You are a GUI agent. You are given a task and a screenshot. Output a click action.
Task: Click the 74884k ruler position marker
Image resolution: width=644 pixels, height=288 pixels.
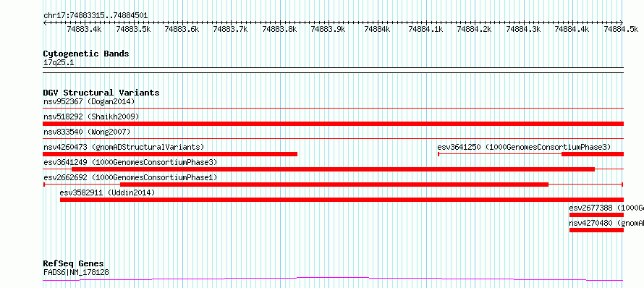click(377, 29)
